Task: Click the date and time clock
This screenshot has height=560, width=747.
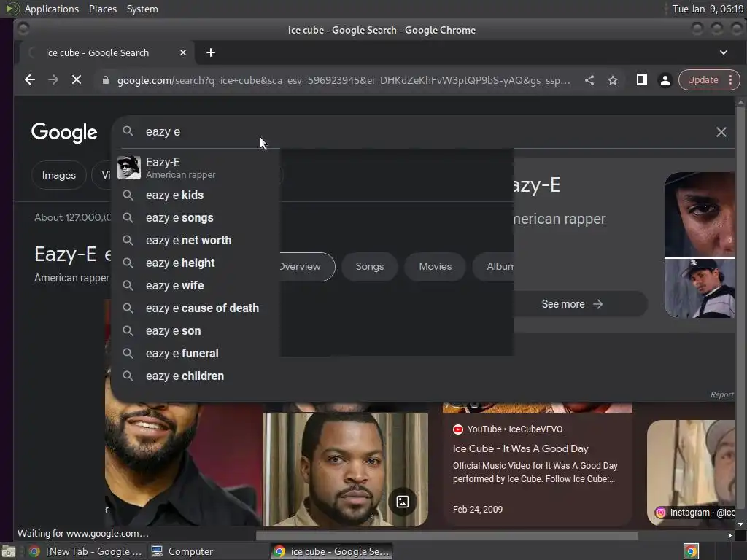Action: pyautogui.click(x=708, y=9)
